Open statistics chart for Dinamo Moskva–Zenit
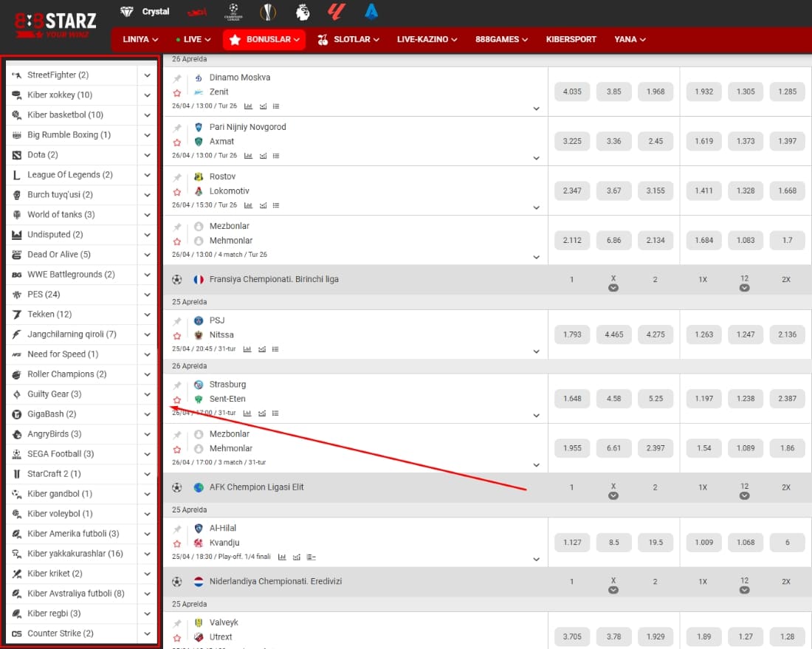The width and height of the screenshot is (812, 649). coord(248,106)
